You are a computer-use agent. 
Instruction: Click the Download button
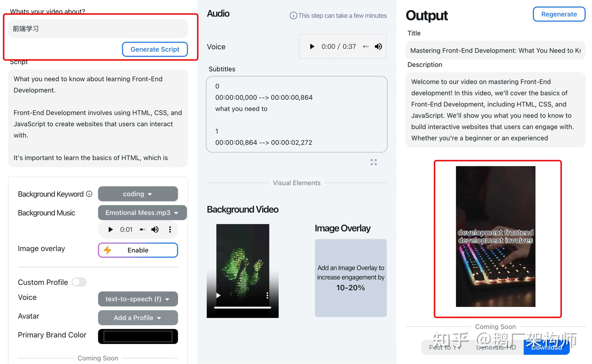(546, 347)
